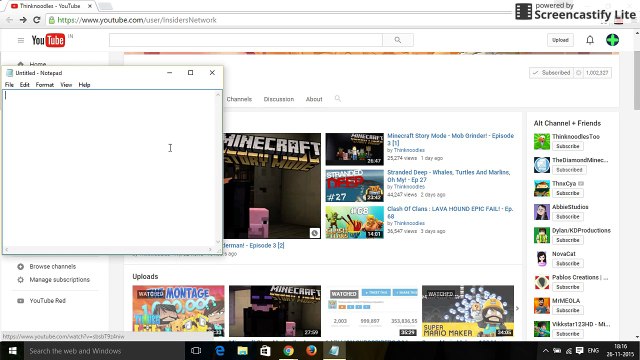Open Windows Store from taskbar

point(265,351)
